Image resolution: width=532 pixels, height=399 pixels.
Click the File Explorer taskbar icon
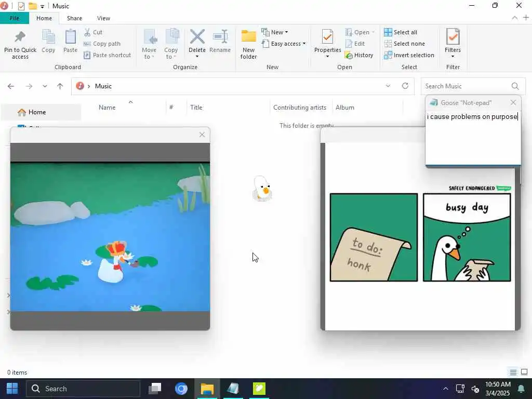click(x=207, y=389)
